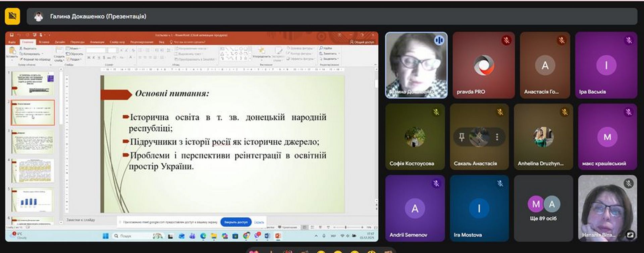Click the blue 'Закрыть доступ' button
This screenshot has width=644, height=253.
(236, 222)
